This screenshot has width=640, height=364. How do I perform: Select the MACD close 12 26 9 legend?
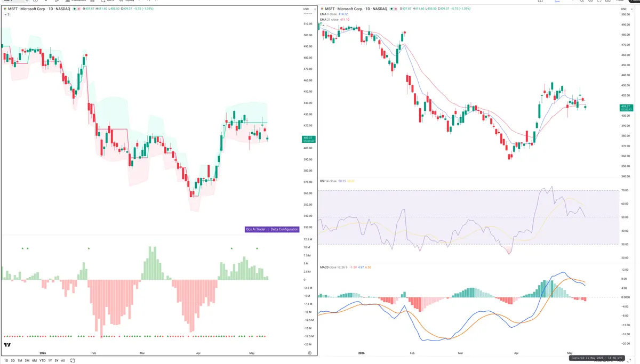[334, 267]
